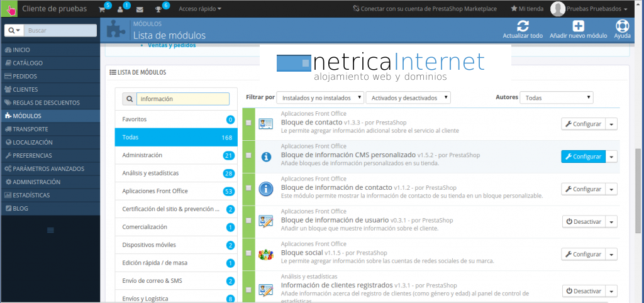Click the Añadir nuevo módulo plus icon

click(579, 26)
